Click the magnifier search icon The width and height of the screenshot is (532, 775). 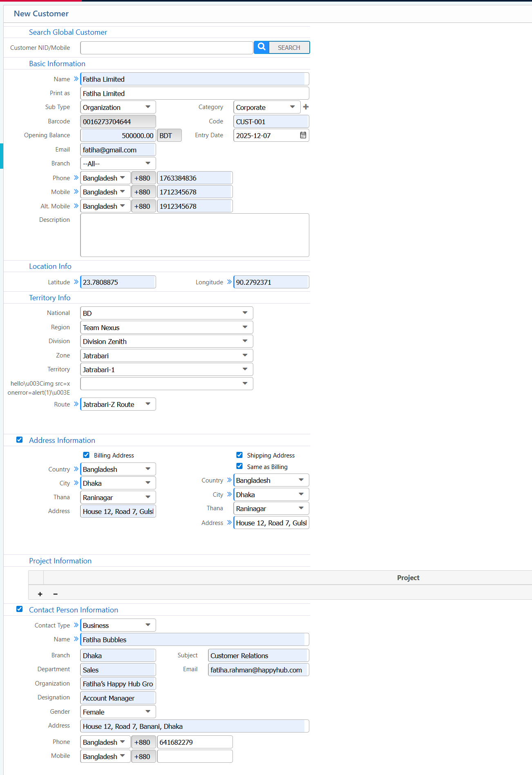tap(262, 47)
